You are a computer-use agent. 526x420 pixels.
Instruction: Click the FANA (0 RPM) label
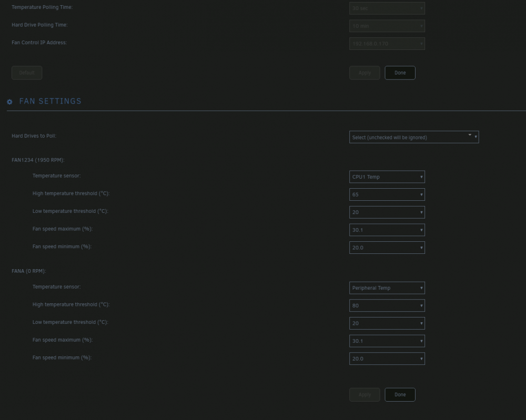pyautogui.click(x=28, y=271)
